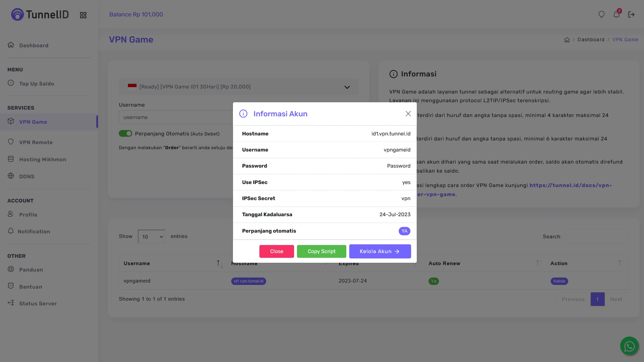
Task: Click the 2023-07-24 expired cell
Action: tap(352, 281)
